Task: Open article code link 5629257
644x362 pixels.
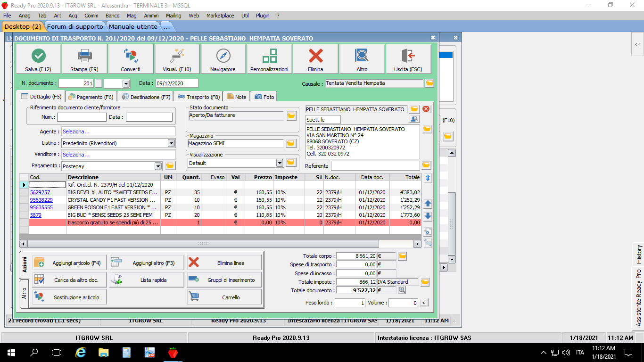Action: (40, 192)
